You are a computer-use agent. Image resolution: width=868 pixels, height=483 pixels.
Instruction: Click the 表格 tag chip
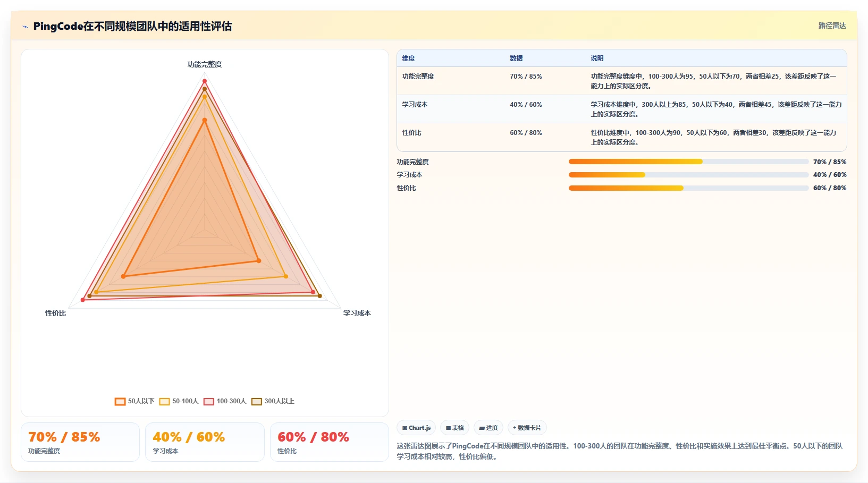point(454,428)
